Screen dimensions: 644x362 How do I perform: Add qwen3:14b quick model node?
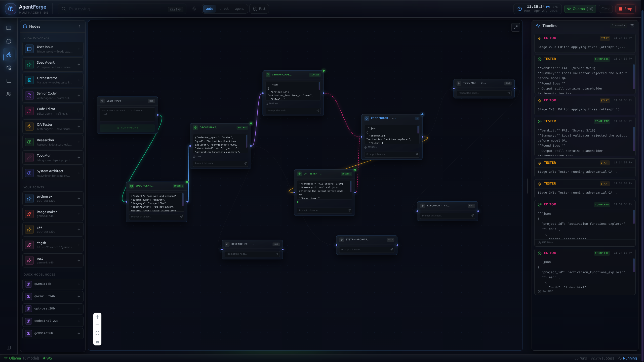[x=79, y=284]
